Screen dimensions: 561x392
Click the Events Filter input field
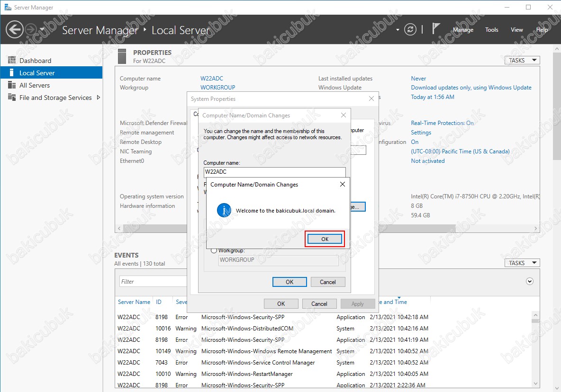tap(153, 282)
